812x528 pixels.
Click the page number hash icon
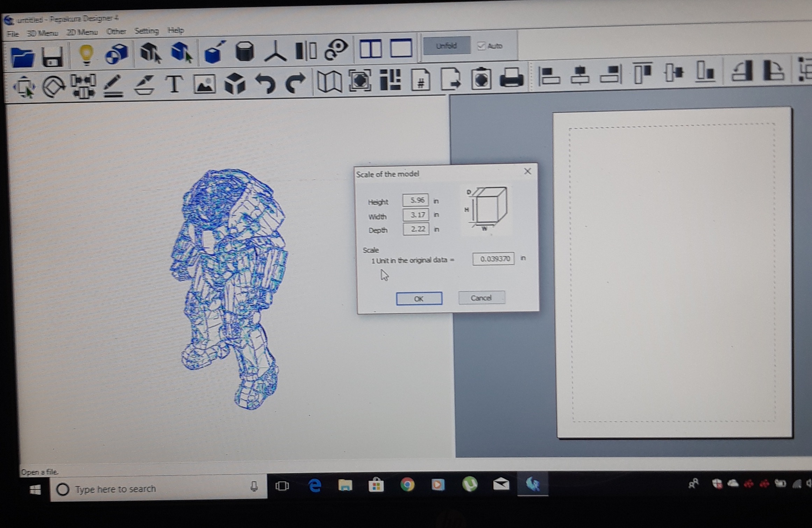coord(421,80)
